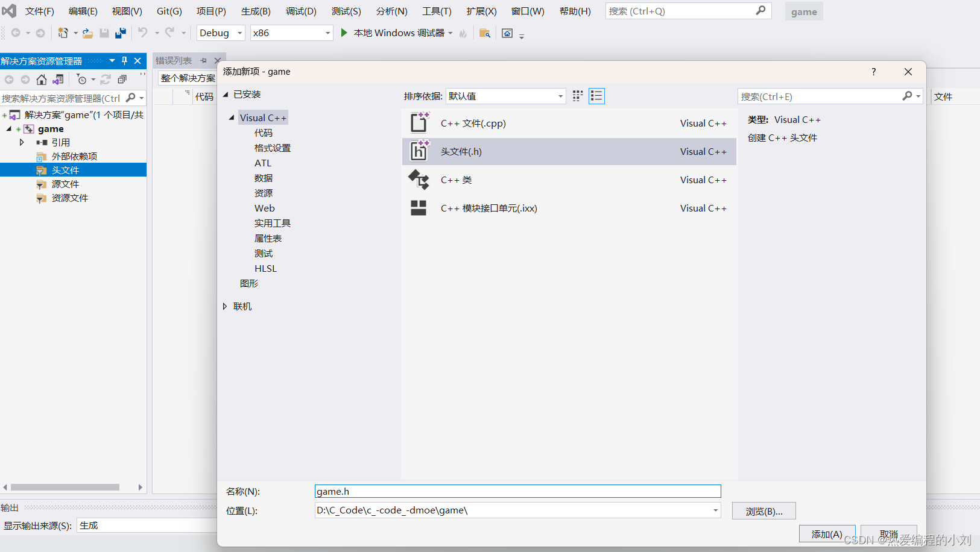Click the Solution Explorer horizontal scrollbar

(x=65, y=487)
